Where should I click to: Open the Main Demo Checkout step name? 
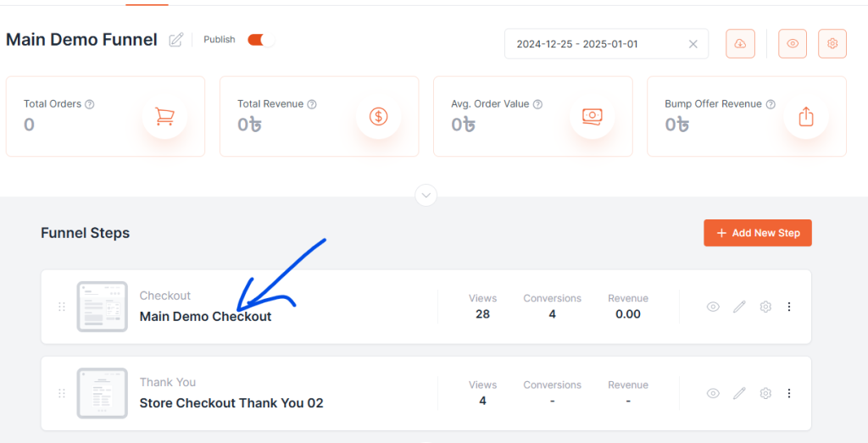[206, 317]
